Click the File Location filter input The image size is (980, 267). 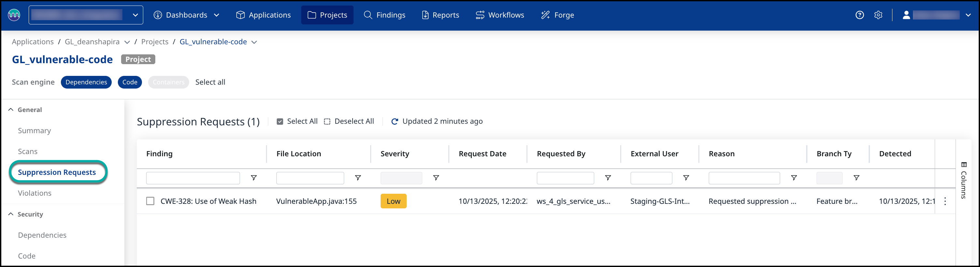(x=310, y=177)
